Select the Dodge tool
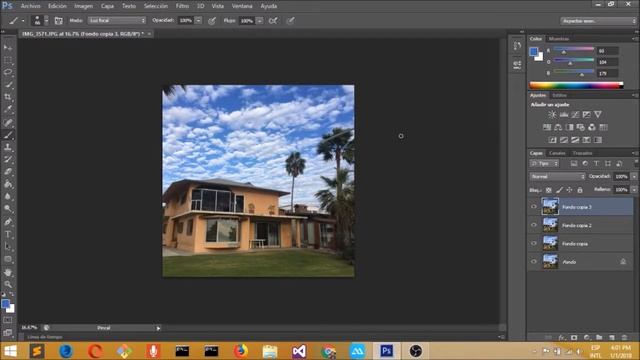Image resolution: width=640 pixels, height=360 pixels. point(8,209)
